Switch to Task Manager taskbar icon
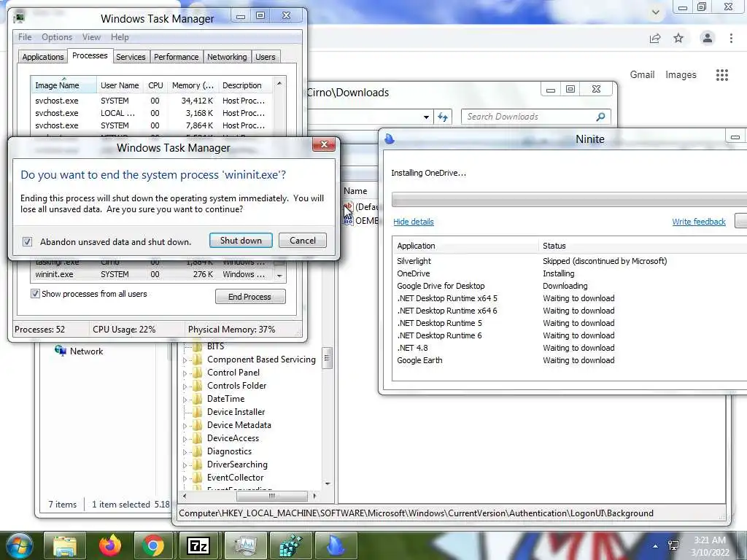This screenshot has width=747, height=560. click(x=245, y=545)
